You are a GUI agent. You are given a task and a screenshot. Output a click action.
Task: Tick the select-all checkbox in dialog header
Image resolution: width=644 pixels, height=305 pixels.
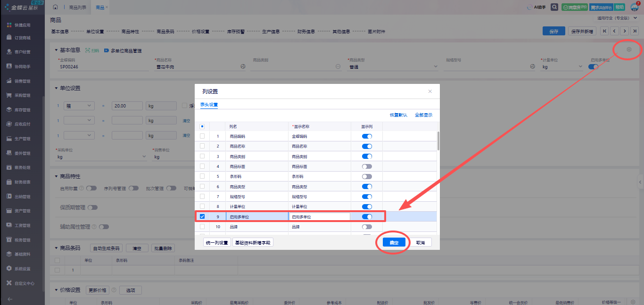click(x=202, y=126)
